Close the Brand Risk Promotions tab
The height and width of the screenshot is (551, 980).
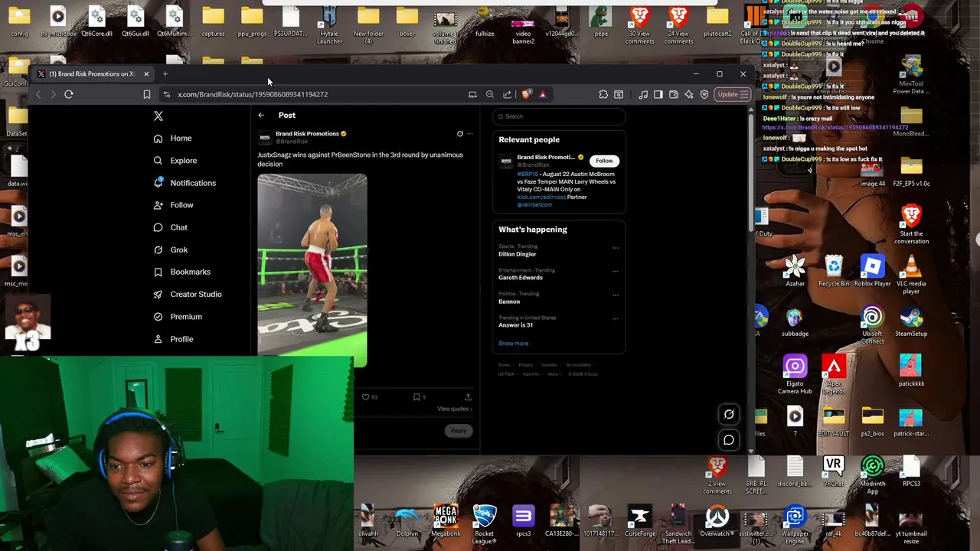tap(145, 73)
